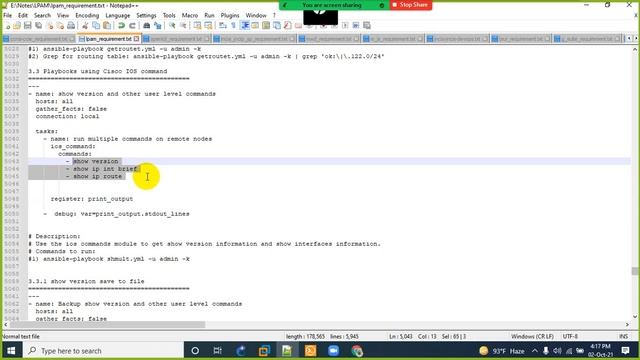The image size is (640, 360).
Task: Click the '3.3.1 show version save to file' heading
Action: click(x=86, y=281)
